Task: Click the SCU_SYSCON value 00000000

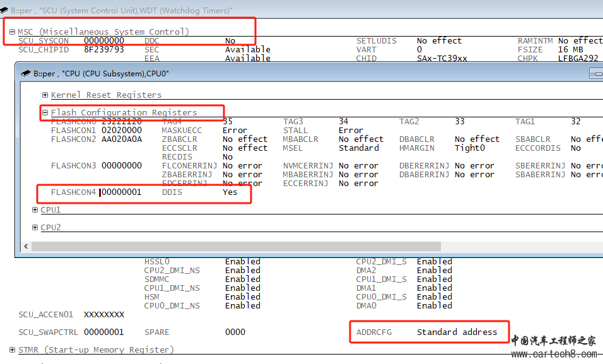Action: coord(104,40)
